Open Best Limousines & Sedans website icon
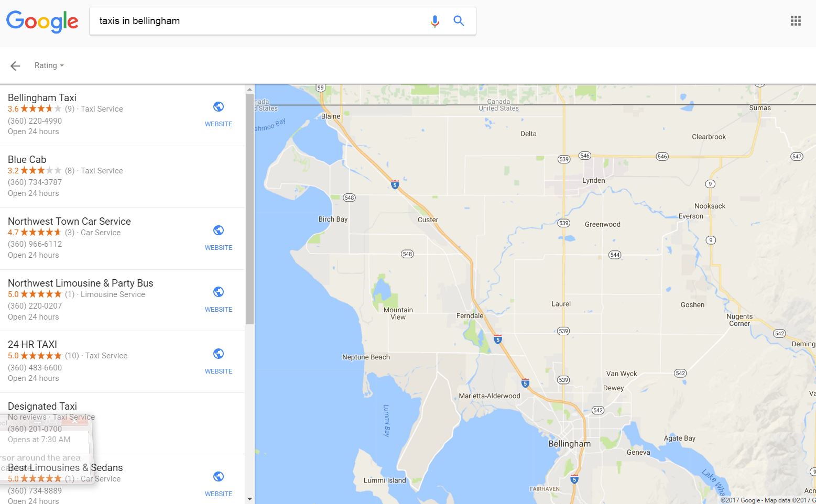This screenshot has height=504, width=816. click(x=219, y=477)
